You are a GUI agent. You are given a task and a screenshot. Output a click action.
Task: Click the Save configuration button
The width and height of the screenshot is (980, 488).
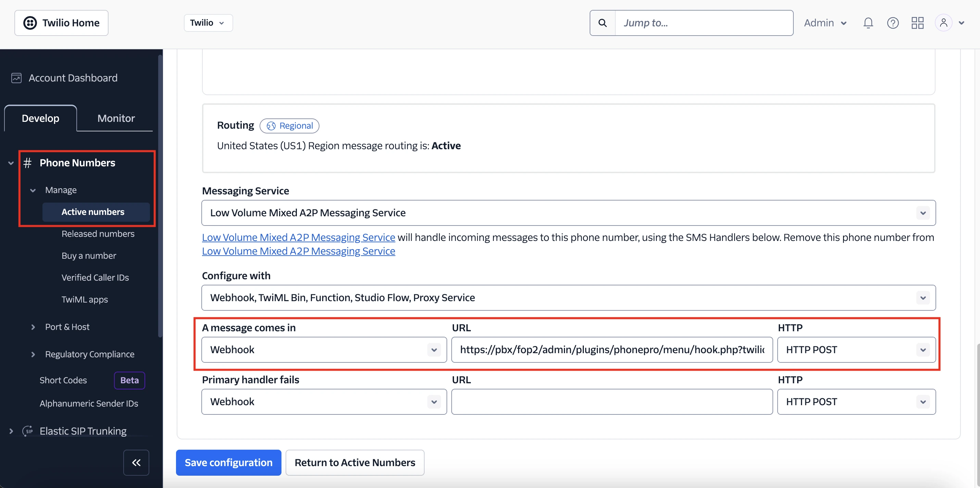[x=228, y=462]
